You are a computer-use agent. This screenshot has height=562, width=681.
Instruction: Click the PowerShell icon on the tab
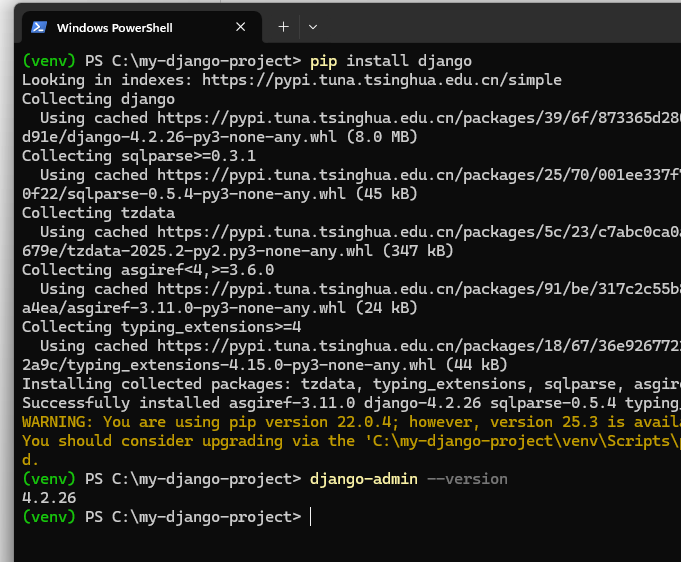(x=39, y=27)
